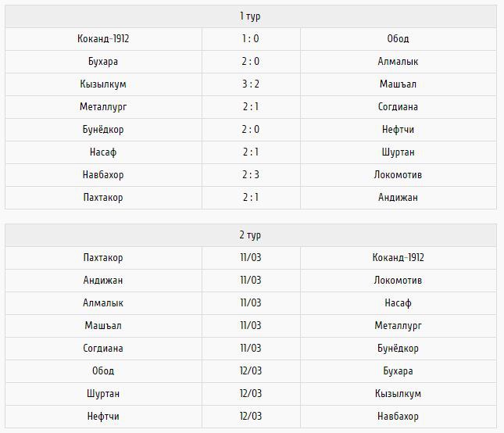504x433 pixels.
Task: Select Кызылкум in the round 2 away column
Action: coord(398,394)
